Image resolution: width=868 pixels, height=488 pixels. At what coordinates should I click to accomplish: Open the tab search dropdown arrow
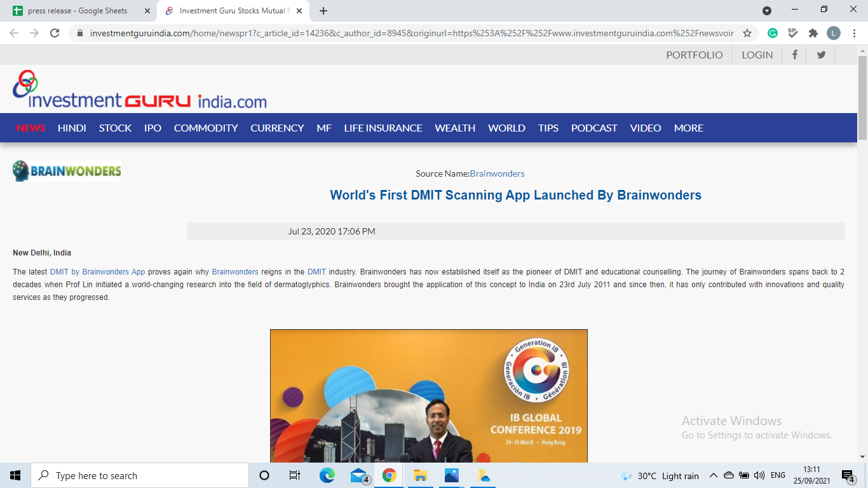[767, 11]
